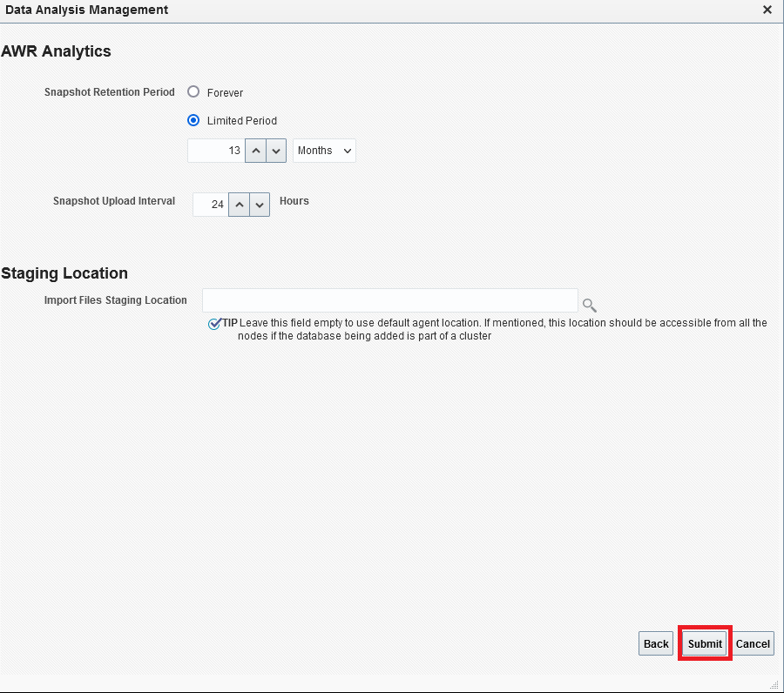Image resolution: width=784 pixels, height=693 pixels.
Task: Click the retention period value field showing 13
Action: click(216, 151)
